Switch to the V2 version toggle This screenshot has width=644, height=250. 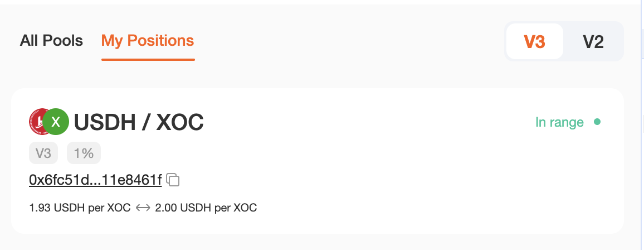click(593, 41)
